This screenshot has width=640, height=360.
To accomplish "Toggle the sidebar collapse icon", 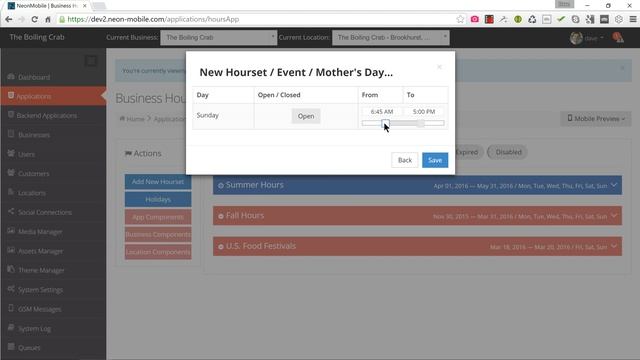I will pyautogui.click(x=91, y=61).
